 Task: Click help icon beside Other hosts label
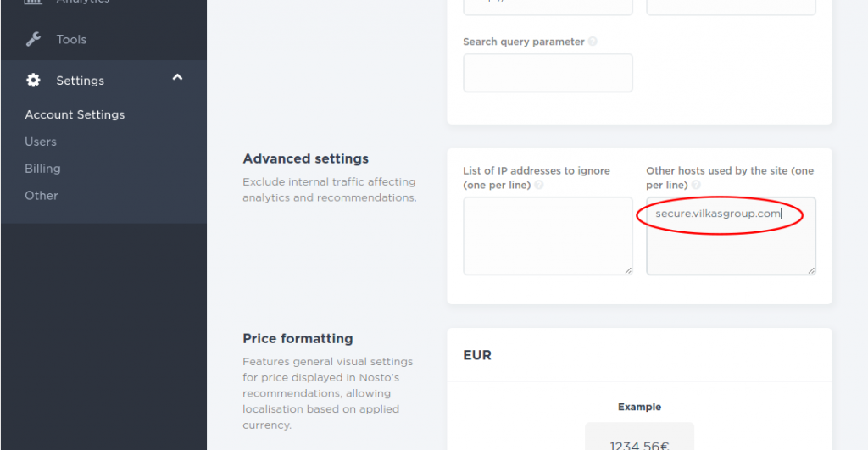click(697, 185)
